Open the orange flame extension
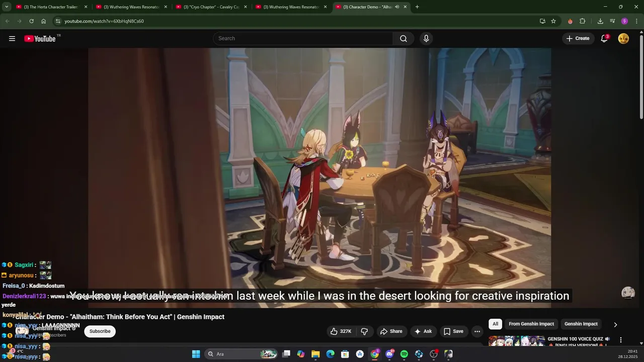The image size is (644, 362). point(570,21)
